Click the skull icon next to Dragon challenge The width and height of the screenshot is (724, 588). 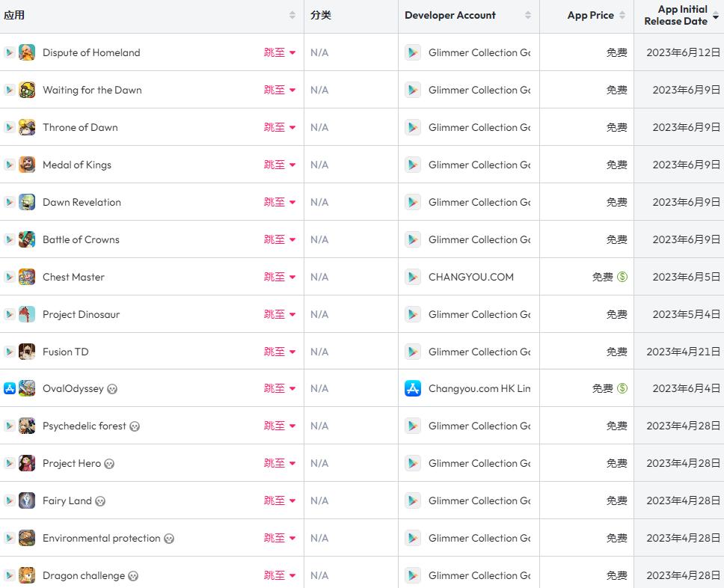pos(133,576)
